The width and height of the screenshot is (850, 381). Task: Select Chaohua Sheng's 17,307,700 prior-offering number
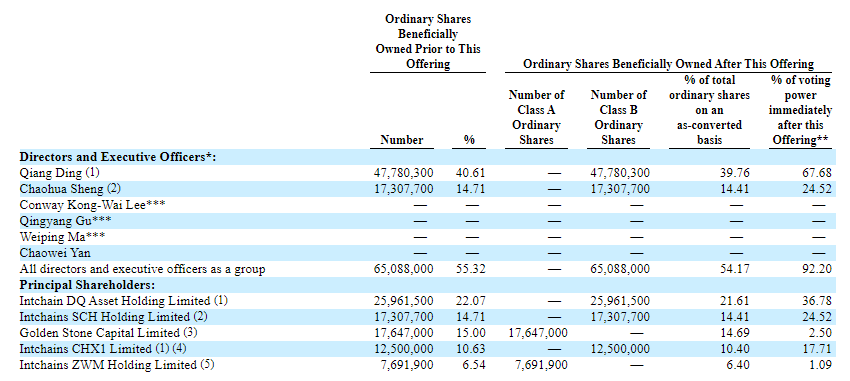(x=404, y=189)
